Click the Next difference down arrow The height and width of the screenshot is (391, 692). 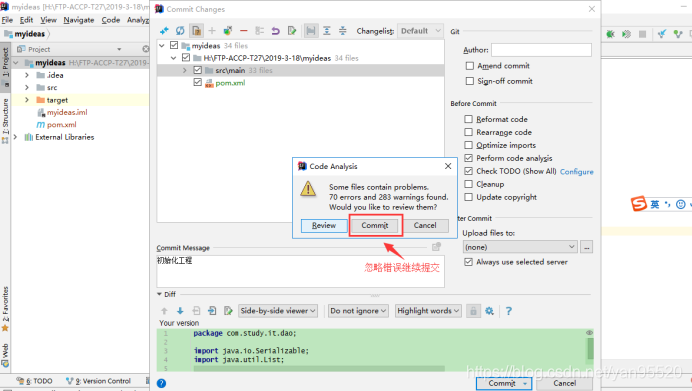point(180,311)
